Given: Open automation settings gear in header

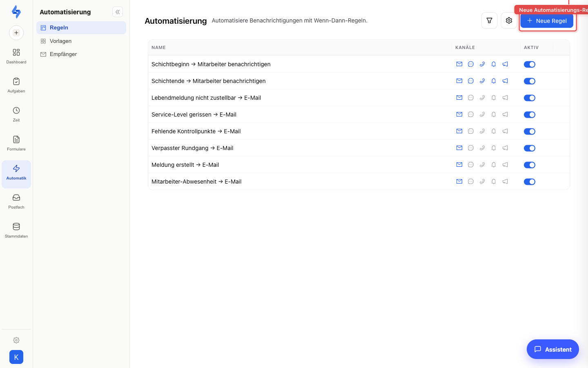Looking at the screenshot, I should tap(509, 20).
